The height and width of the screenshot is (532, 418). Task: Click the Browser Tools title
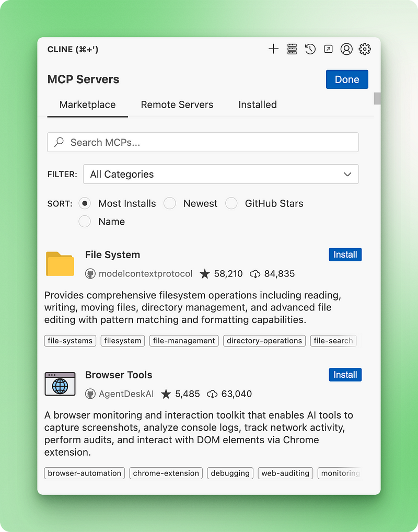pyautogui.click(x=119, y=375)
